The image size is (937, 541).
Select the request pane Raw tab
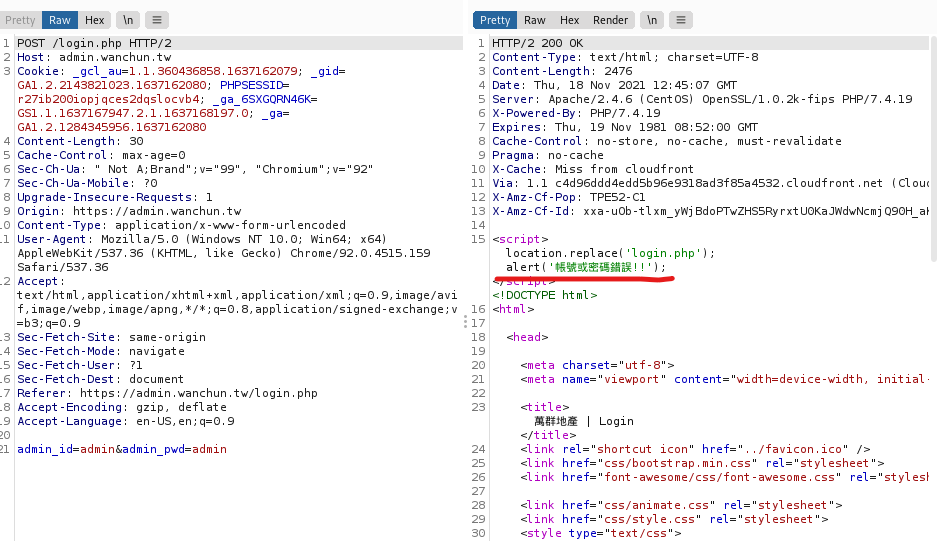tap(59, 20)
